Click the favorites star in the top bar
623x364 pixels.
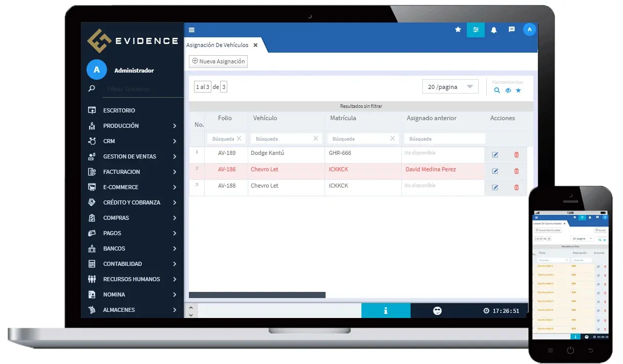click(458, 30)
